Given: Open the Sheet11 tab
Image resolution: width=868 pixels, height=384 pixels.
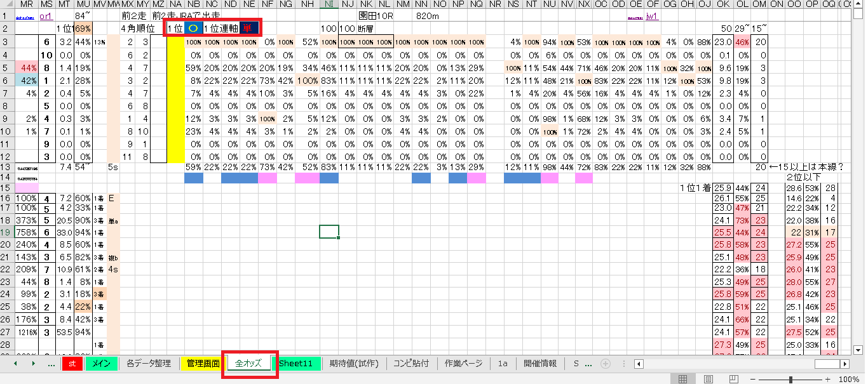Looking at the screenshot, I should (x=296, y=364).
